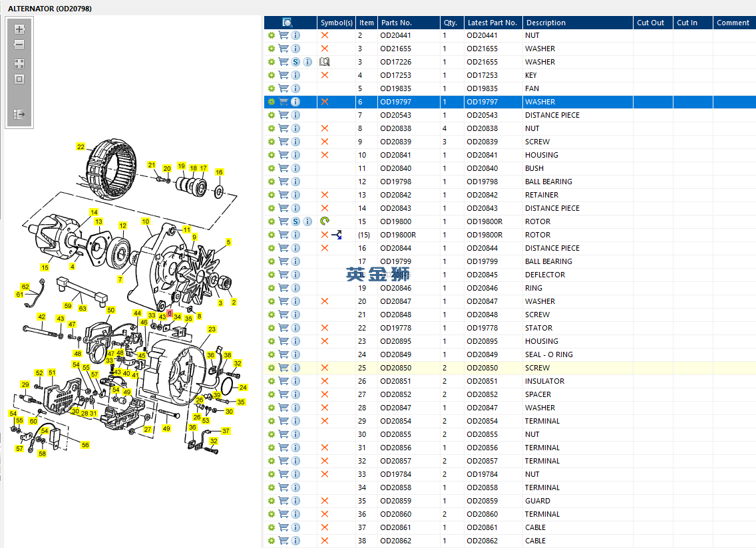Click the four-square grid view icon

coord(19,64)
